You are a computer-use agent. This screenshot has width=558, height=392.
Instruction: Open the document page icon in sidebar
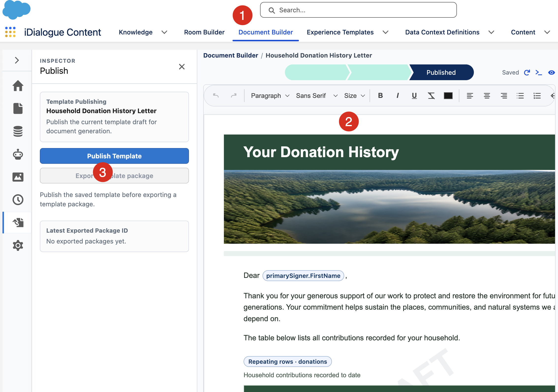click(18, 108)
